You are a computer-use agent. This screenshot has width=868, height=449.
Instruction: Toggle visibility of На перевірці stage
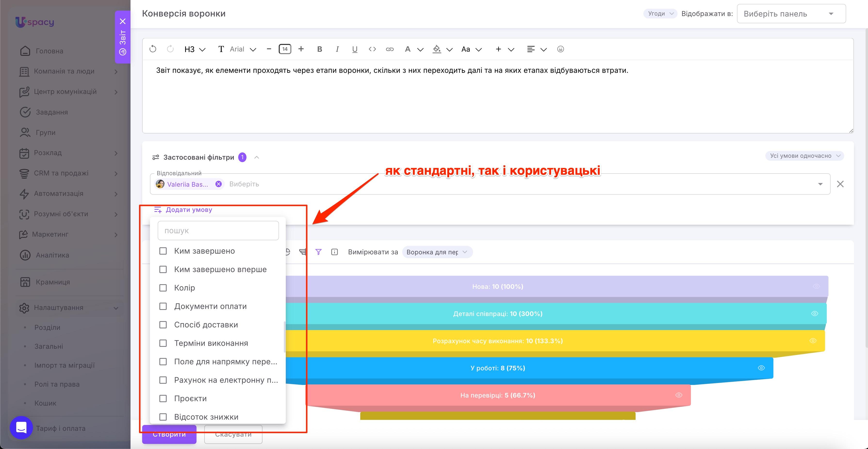click(x=679, y=395)
